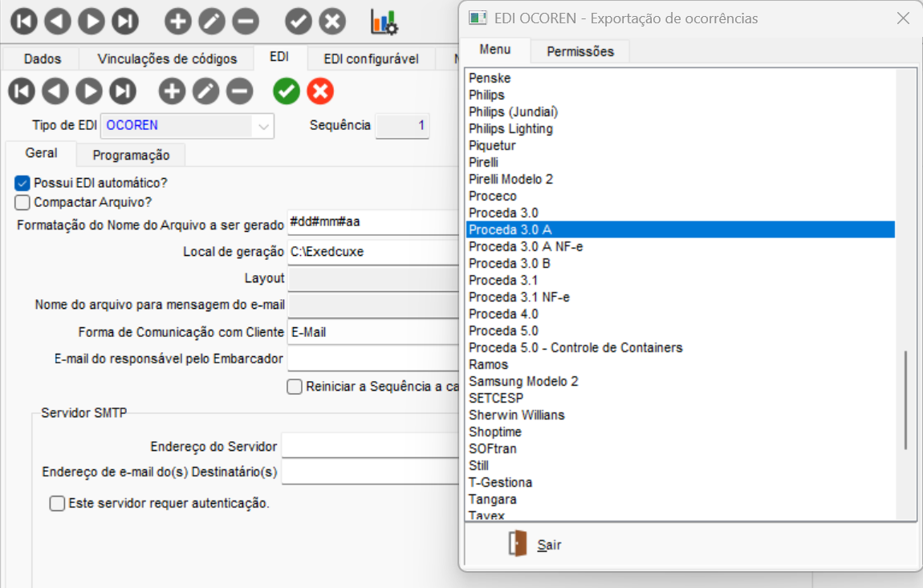This screenshot has height=588, width=923.
Task: Remove the EDI entry with minus
Action: [x=240, y=91]
